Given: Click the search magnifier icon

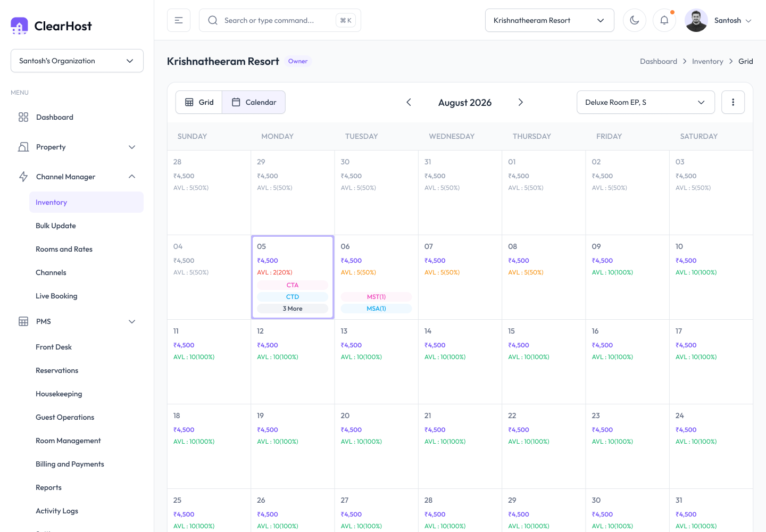Looking at the screenshot, I should pos(213,20).
